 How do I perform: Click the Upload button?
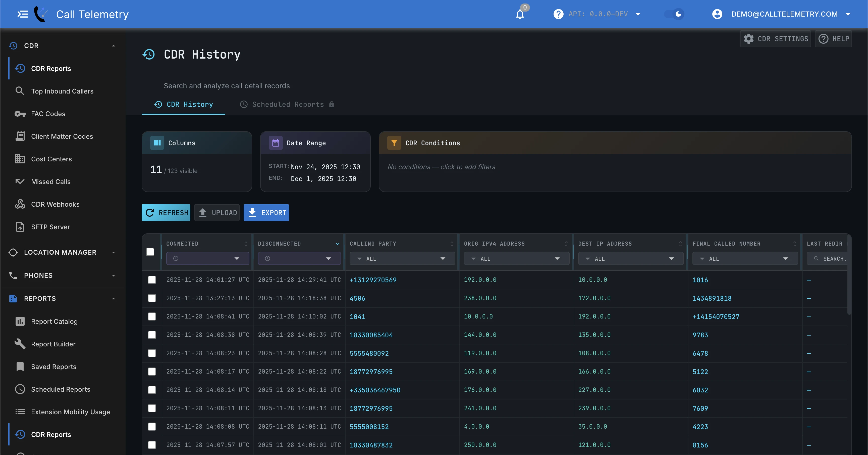217,212
